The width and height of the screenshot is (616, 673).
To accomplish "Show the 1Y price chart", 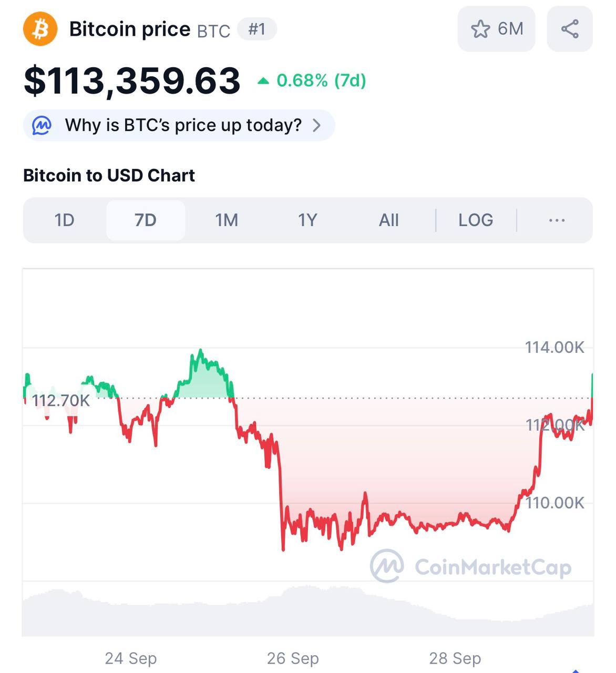I will tap(307, 220).
